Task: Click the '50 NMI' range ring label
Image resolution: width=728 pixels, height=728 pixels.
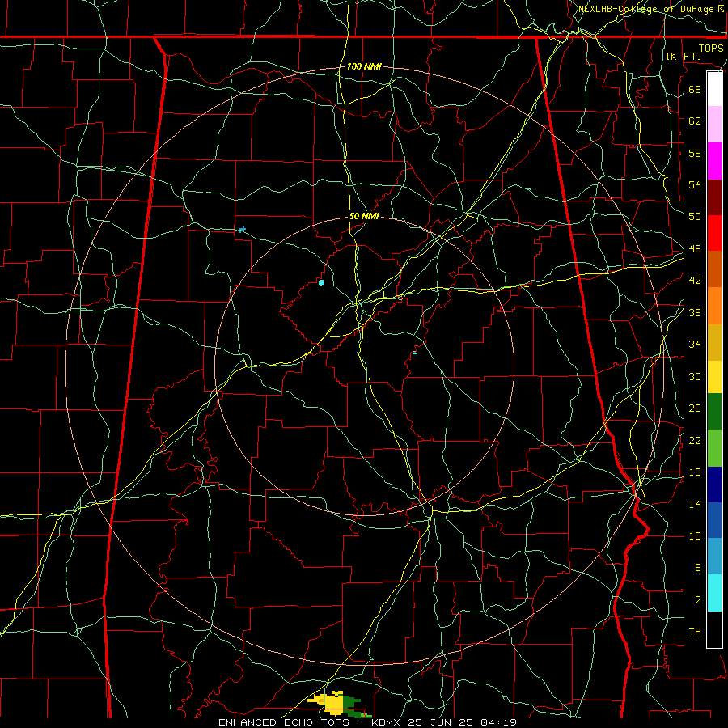Action: point(364,216)
